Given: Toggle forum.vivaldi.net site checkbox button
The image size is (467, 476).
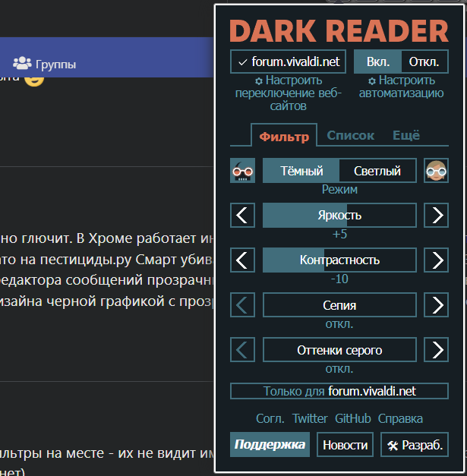Looking at the screenshot, I should tap(288, 61).
